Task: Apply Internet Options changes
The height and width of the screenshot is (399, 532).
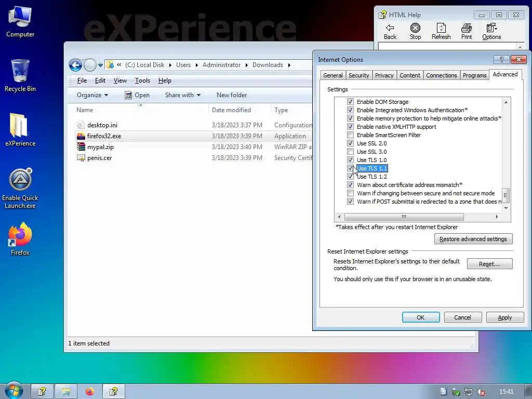Action: [x=505, y=317]
